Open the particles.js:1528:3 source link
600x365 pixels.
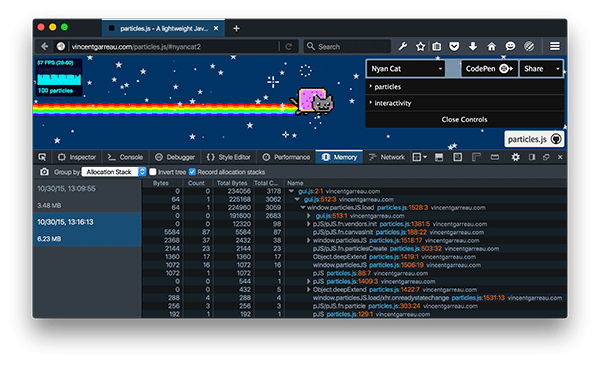(403, 208)
